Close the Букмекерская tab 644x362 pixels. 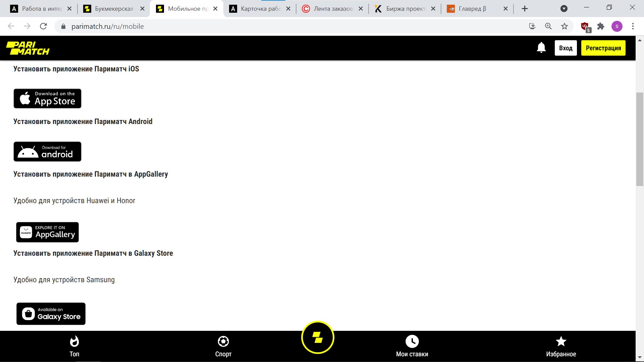click(x=142, y=9)
